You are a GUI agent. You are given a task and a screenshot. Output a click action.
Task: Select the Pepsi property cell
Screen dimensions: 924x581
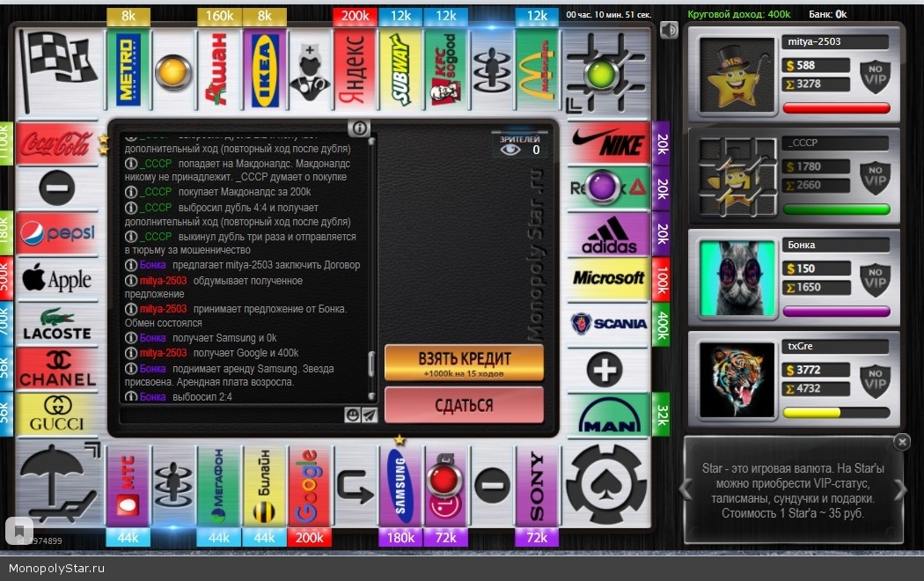(56, 234)
